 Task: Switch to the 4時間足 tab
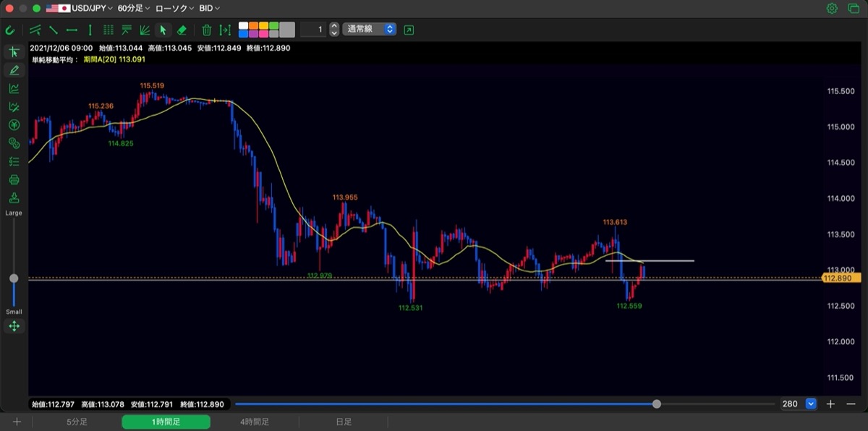pyautogui.click(x=255, y=422)
